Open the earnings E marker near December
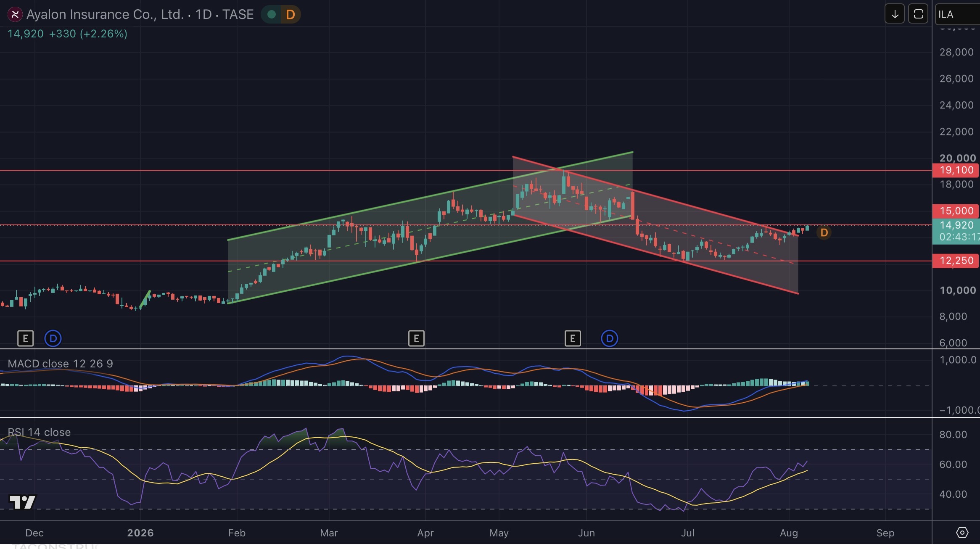 coord(25,338)
